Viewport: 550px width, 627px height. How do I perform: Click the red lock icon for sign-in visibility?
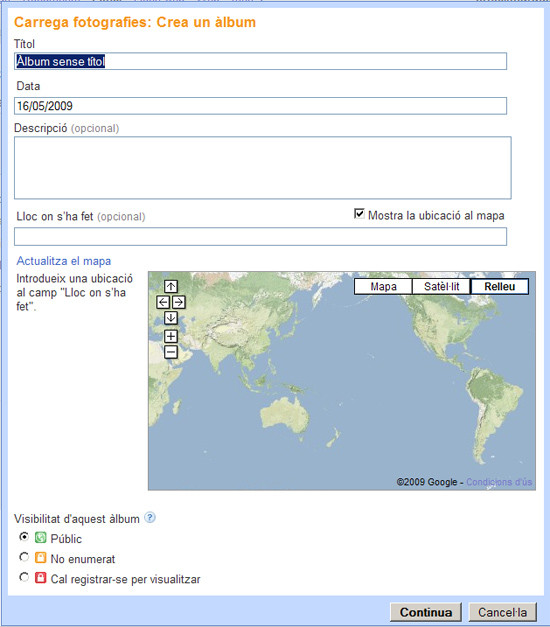pos(40,578)
